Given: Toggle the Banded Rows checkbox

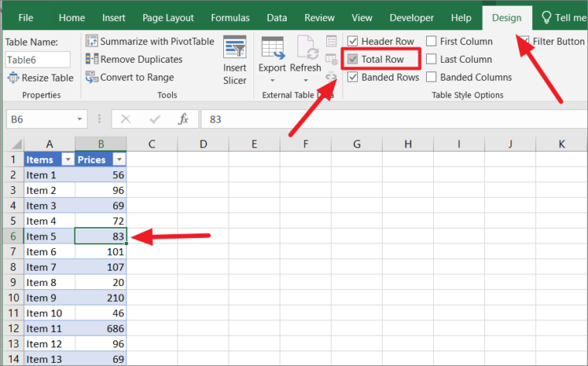Looking at the screenshot, I should pos(352,77).
